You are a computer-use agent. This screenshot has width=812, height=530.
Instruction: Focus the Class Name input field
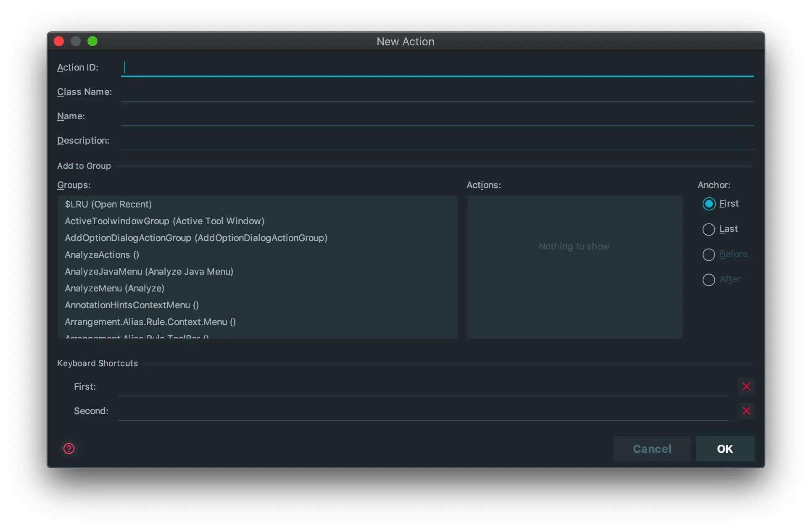[x=437, y=92]
